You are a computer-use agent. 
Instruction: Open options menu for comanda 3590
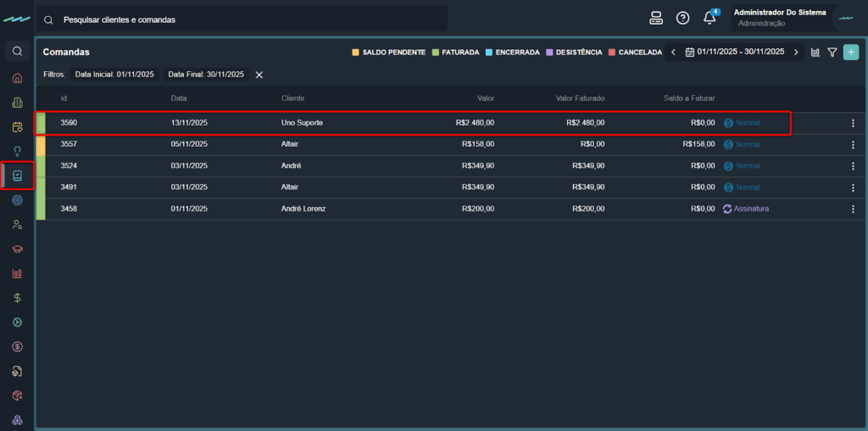tap(853, 123)
